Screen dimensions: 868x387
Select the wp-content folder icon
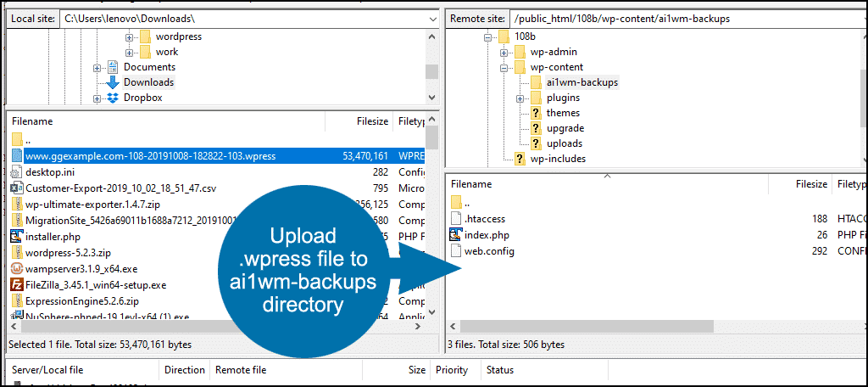520,67
